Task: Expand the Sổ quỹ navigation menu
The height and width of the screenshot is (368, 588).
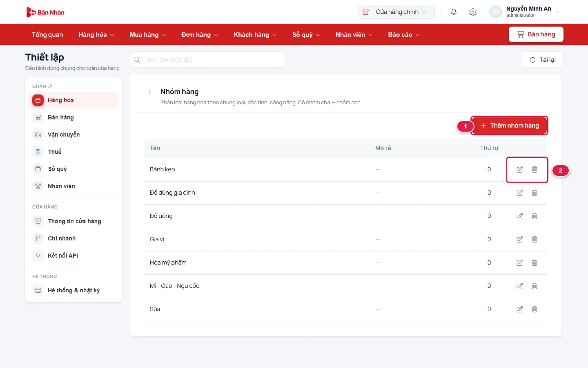Action: tap(306, 35)
